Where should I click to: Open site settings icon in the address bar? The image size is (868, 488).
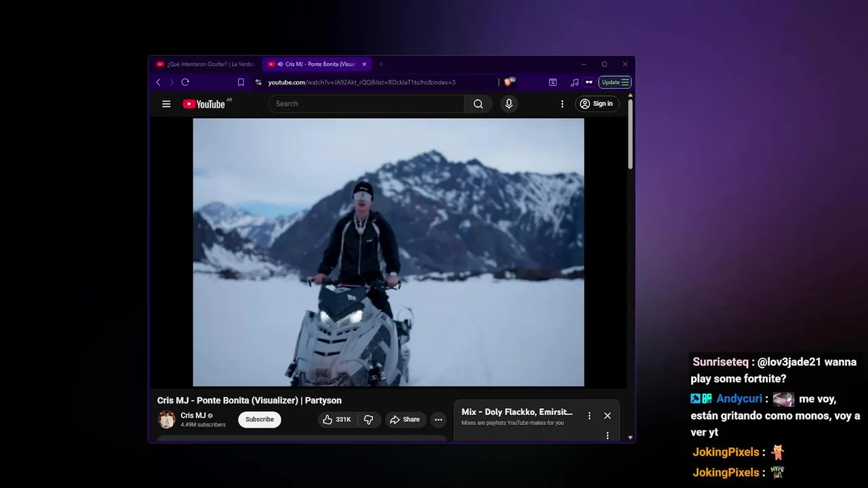click(x=258, y=82)
